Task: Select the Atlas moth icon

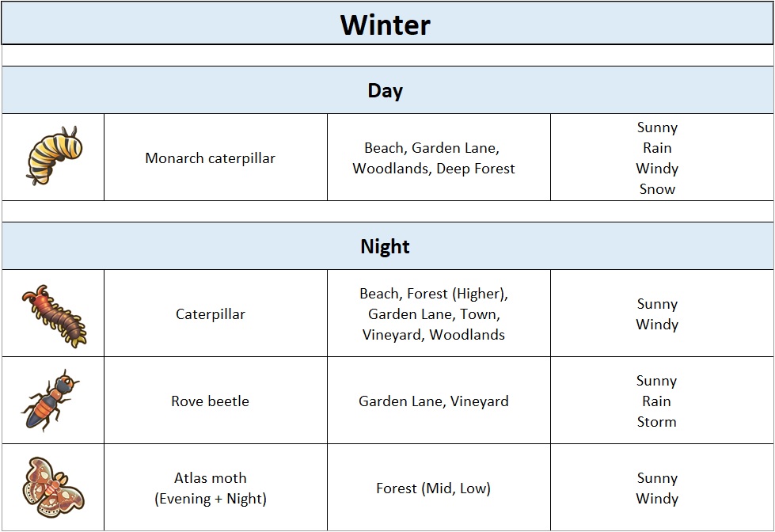Action: coord(53,487)
